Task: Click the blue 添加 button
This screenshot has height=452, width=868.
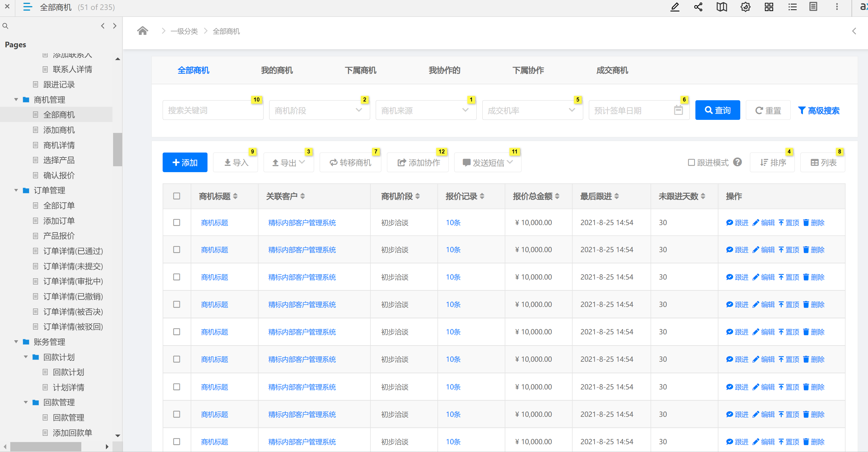Action: click(x=185, y=162)
